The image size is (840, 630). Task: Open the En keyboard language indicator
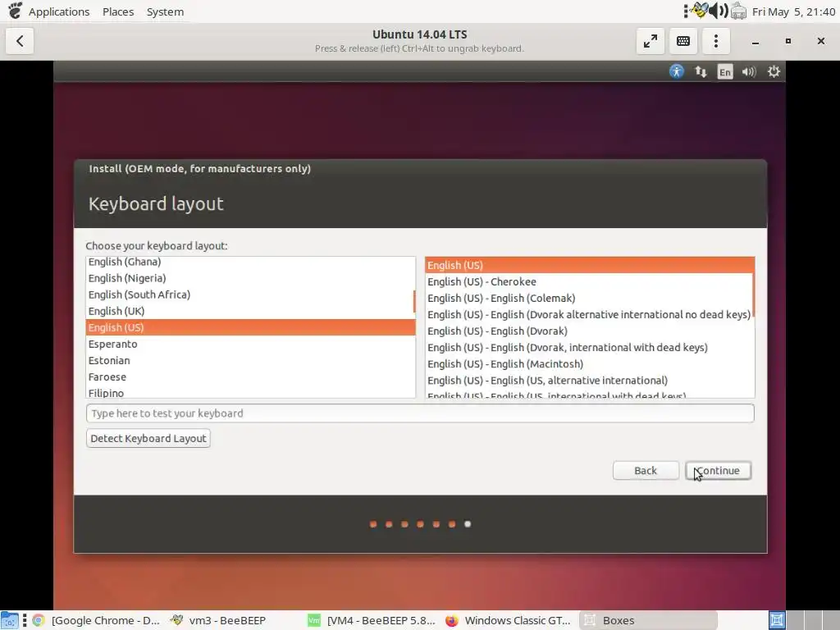725,72
